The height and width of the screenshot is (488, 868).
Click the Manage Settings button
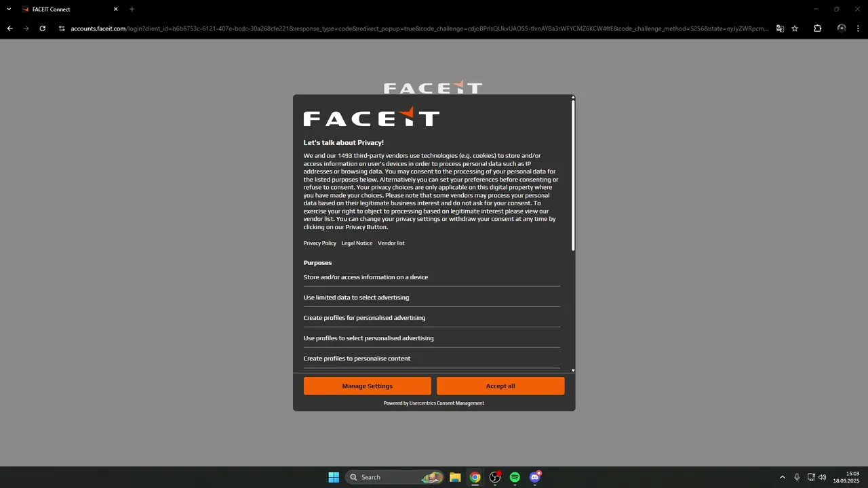pos(368,386)
